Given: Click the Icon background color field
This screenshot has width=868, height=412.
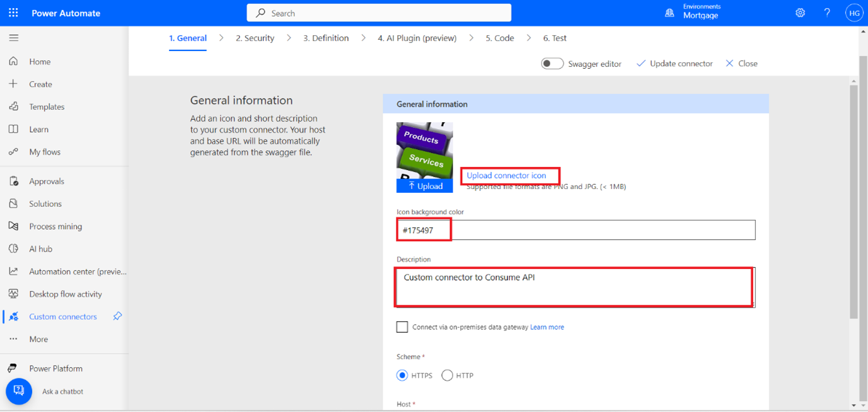Looking at the screenshot, I should click(x=575, y=230).
